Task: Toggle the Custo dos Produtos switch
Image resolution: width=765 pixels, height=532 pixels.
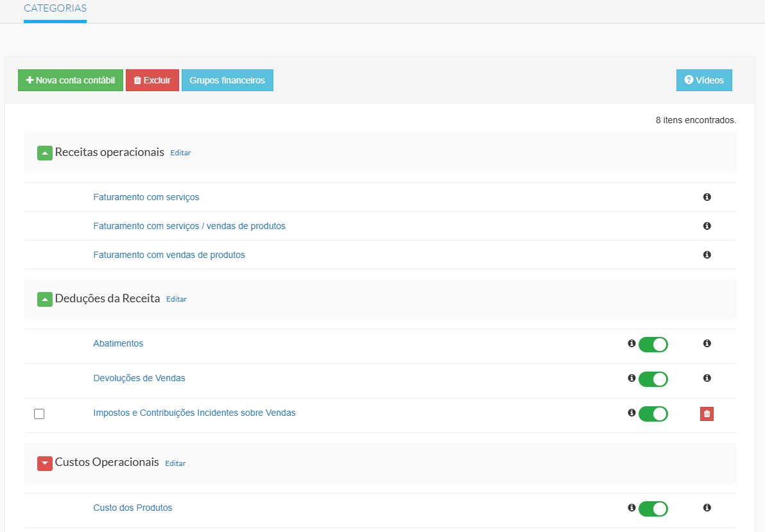Action: [x=653, y=509]
